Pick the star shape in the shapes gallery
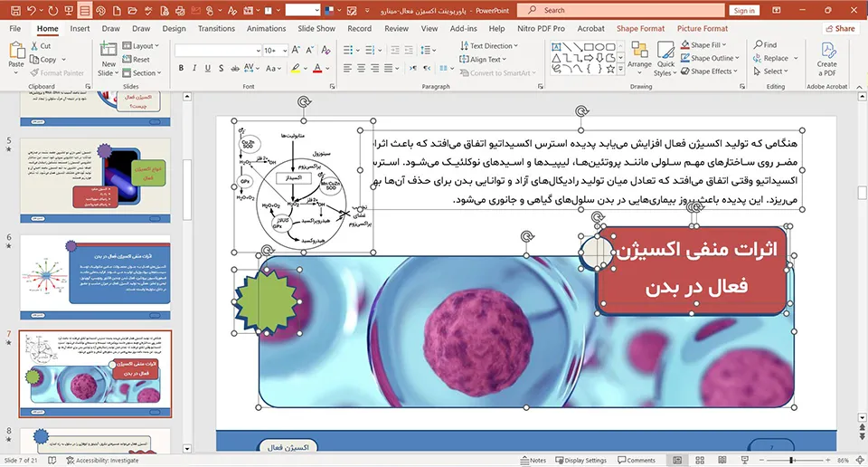Viewport: 868px width, 467px height. (610, 70)
